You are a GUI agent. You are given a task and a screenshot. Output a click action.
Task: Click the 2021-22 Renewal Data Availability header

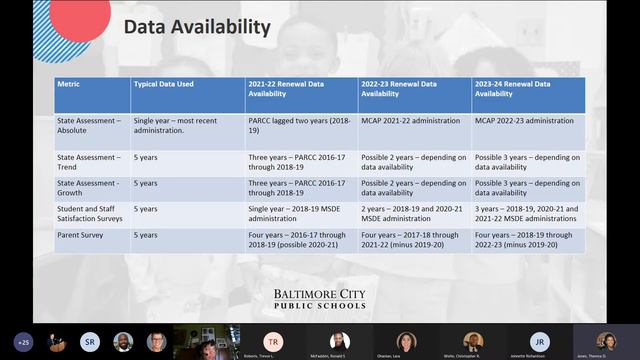[x=302, y=95]
